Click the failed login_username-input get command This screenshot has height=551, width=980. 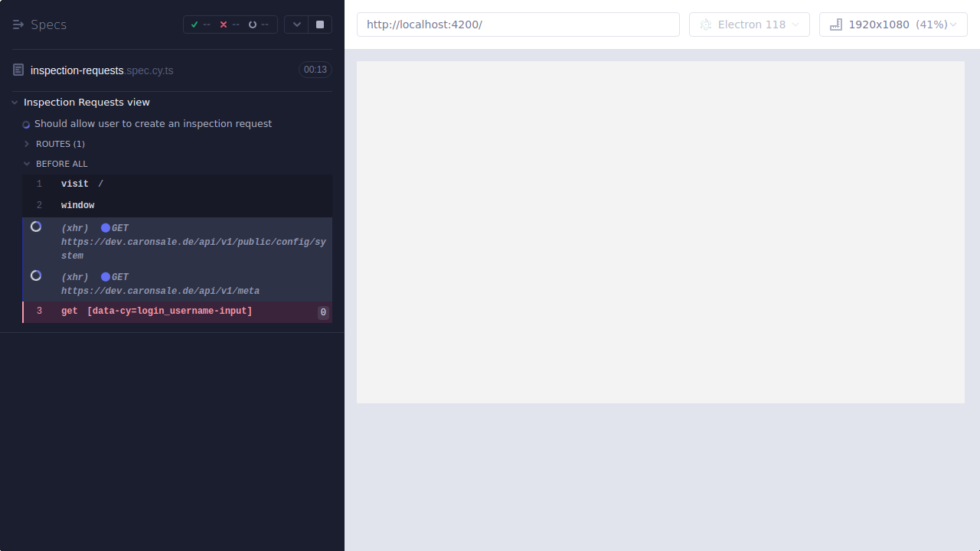tap(156, 311)
